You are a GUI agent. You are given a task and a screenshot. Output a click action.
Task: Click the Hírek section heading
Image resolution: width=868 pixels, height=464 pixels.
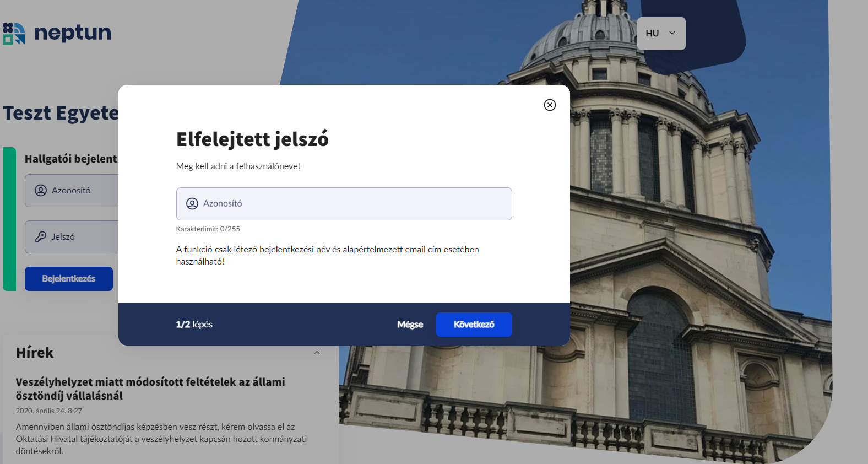click(x=35, y=353)
